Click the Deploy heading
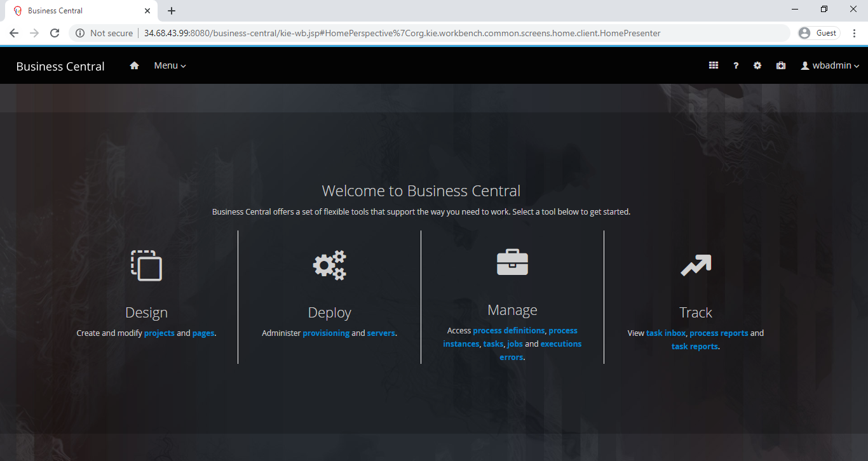The width and height of the screenshot is (868, 461). point(330,312)
